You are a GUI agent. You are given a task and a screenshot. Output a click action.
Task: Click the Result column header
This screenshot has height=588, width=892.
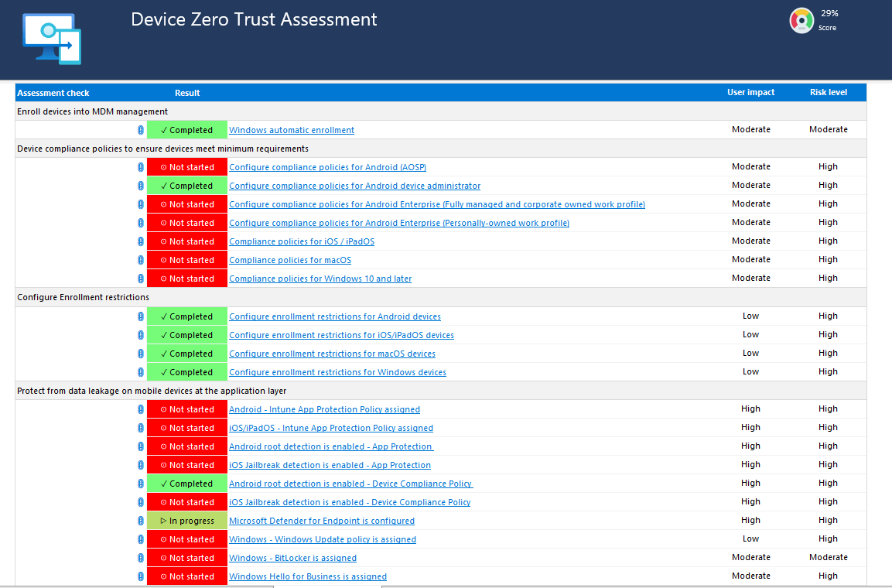[187, 93]
